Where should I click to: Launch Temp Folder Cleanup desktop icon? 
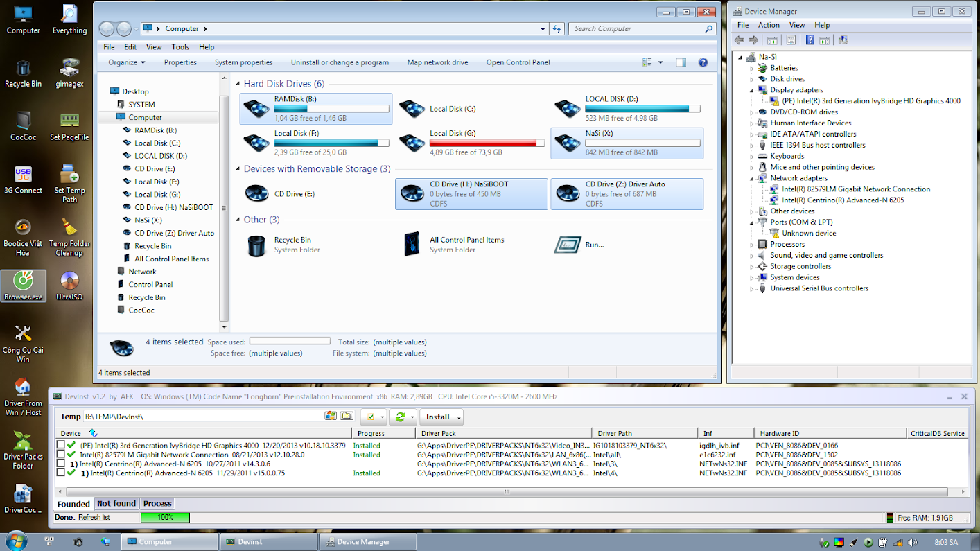69,237
